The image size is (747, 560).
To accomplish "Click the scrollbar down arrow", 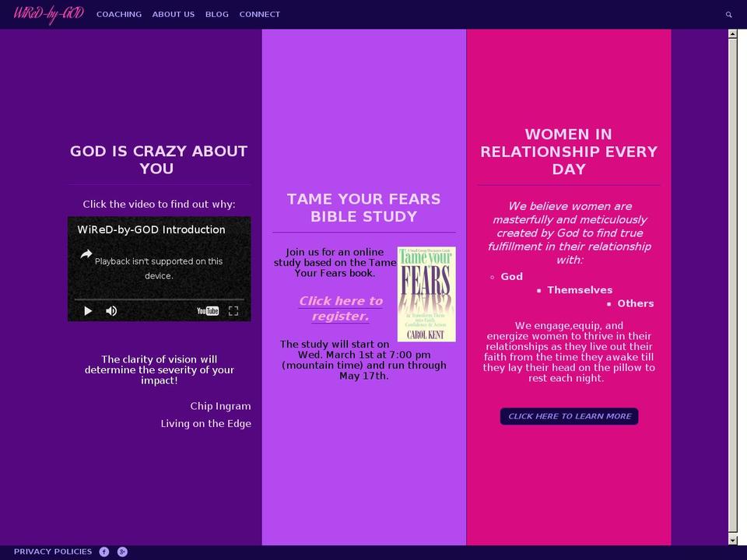I will pyautogui.click(x=733, y=541).
